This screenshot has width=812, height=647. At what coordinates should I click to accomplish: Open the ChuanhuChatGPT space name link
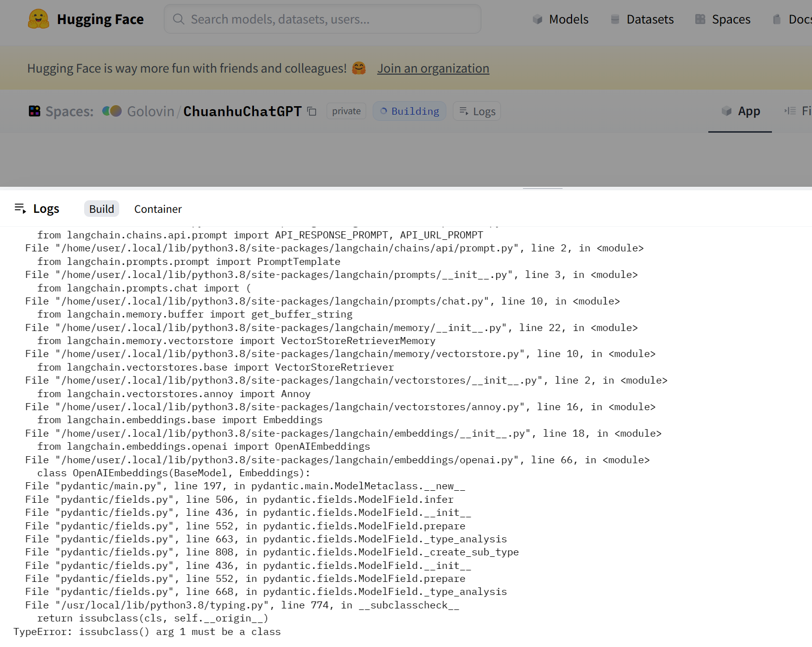[242, 112]
